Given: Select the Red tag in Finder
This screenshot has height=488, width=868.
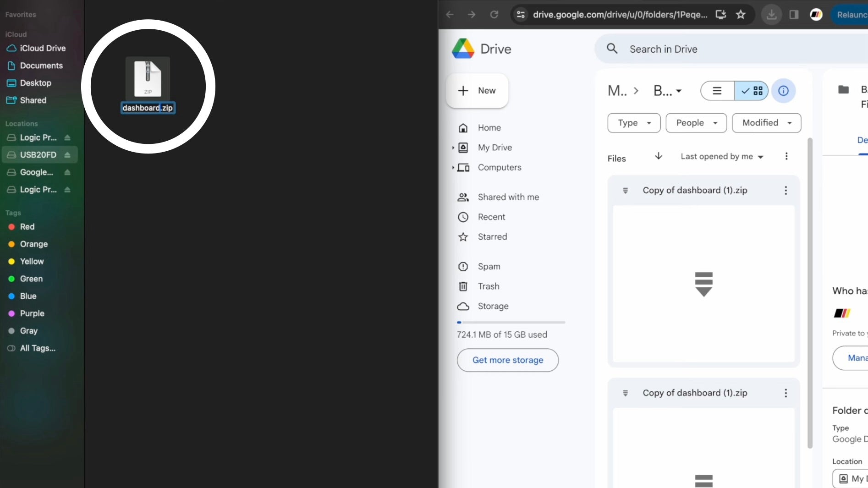Looking at the screenshot, I should 27,227.
